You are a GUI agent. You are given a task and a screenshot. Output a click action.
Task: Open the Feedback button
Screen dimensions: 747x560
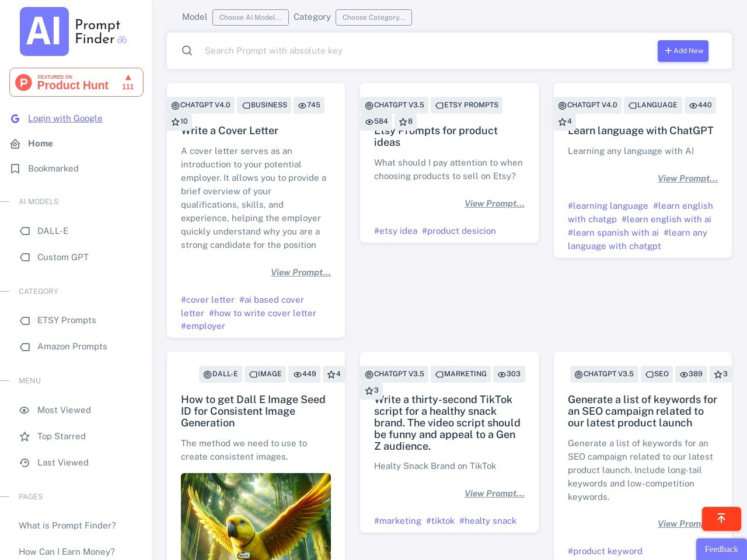click(x=721, y=549)
